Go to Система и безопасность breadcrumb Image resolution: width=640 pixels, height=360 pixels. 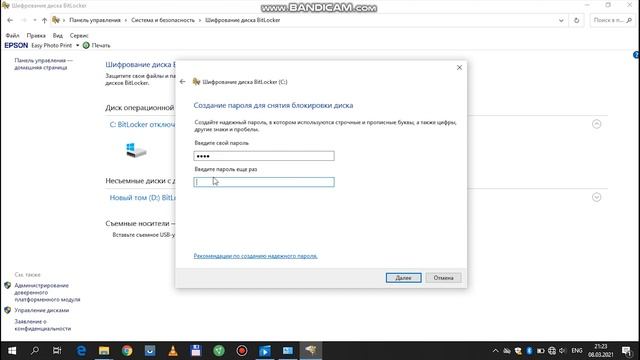tap(163, 20)
